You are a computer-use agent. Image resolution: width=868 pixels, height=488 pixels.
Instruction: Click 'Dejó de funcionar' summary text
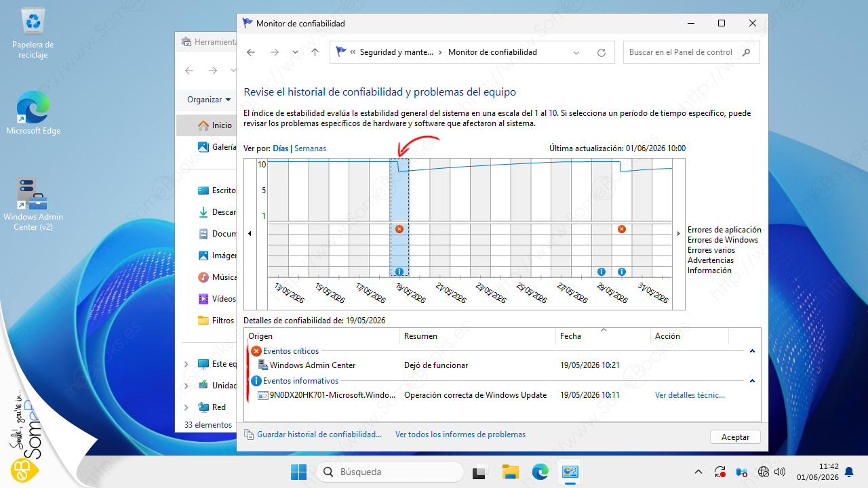pyautogui.click(x=436, y=365)
